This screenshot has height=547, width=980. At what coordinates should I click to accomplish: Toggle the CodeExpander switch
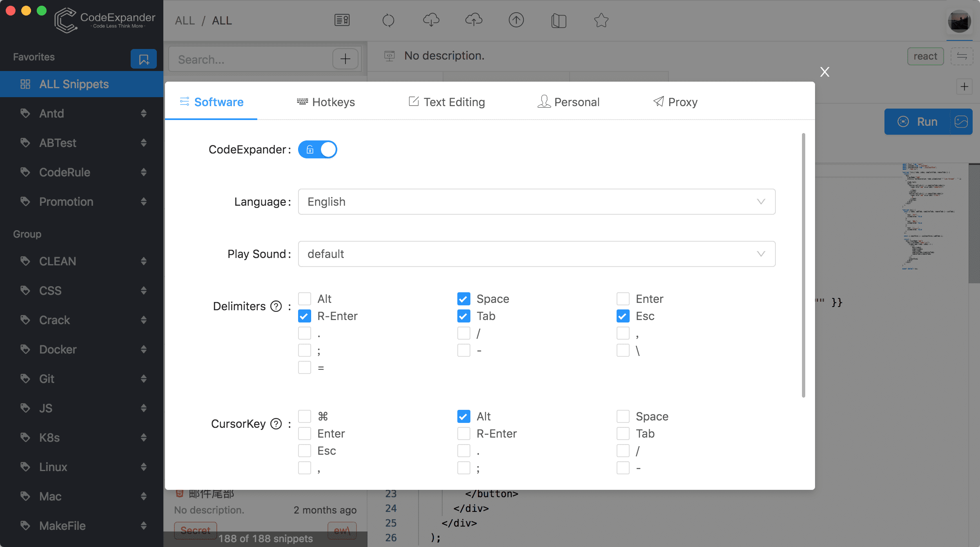coord(318,149)
